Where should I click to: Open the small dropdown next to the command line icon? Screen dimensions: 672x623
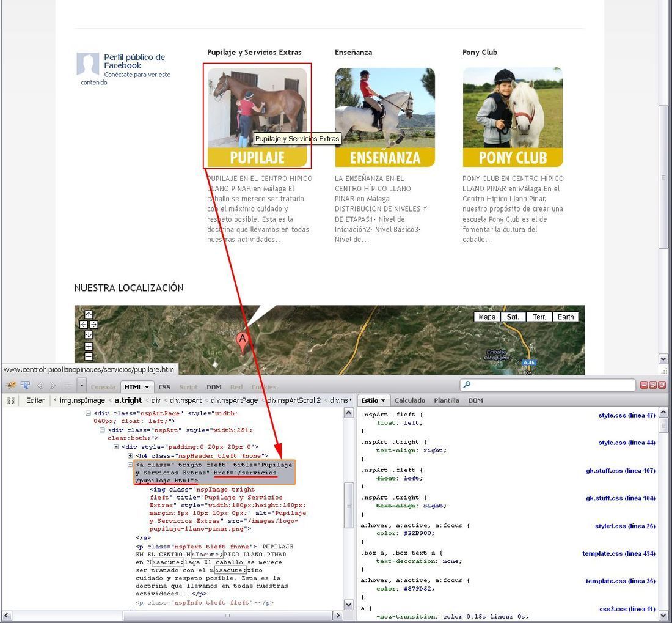coord(82,385)
